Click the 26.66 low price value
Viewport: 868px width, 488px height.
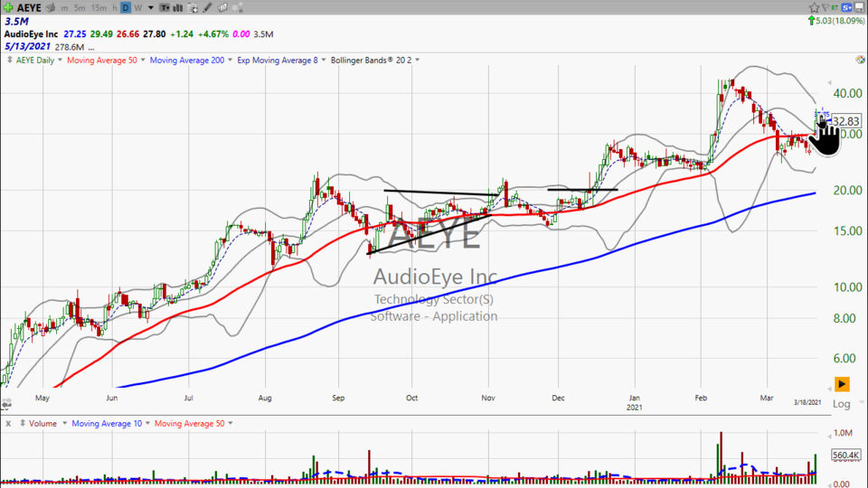127,33
